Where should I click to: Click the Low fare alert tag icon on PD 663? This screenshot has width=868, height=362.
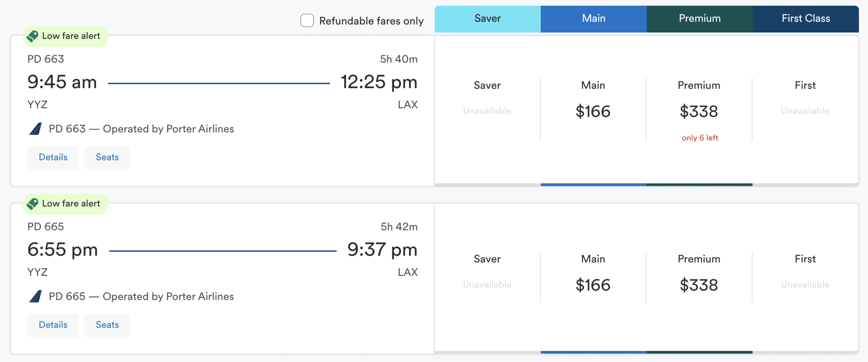point(33,36)
